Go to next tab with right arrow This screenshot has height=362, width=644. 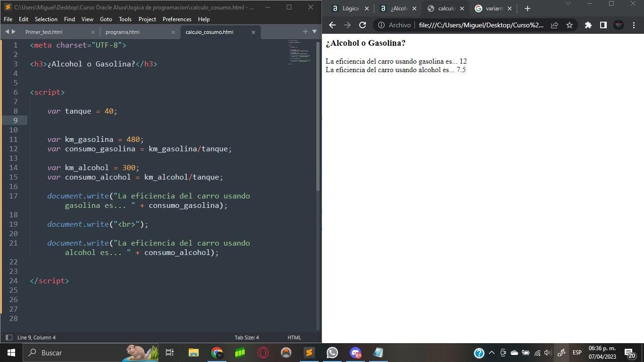pos(14,32)
